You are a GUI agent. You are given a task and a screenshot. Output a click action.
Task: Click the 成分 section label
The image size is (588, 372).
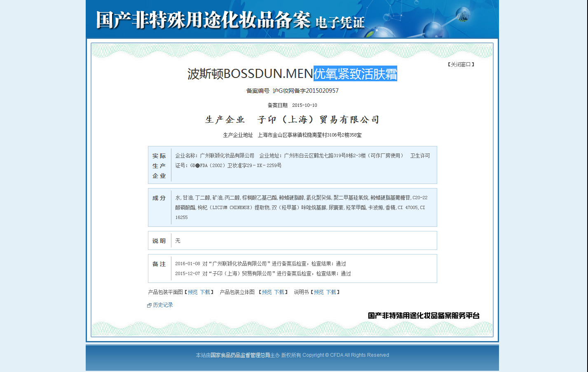tap(159, 198)
